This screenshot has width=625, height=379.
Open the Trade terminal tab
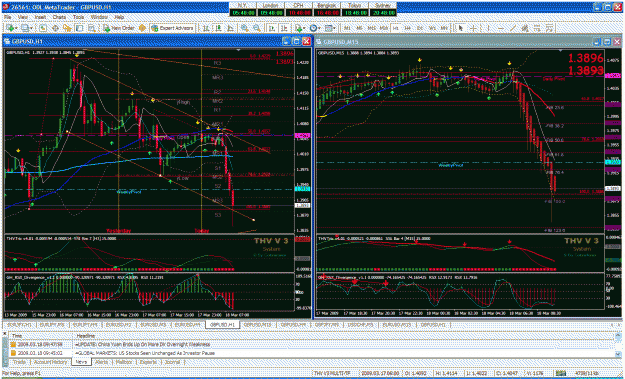[19, 362]
